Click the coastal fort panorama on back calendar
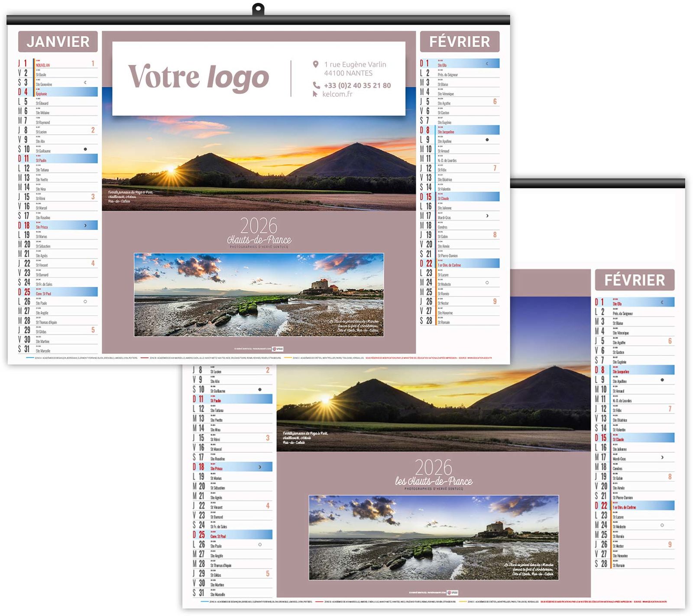 point(434,538)
